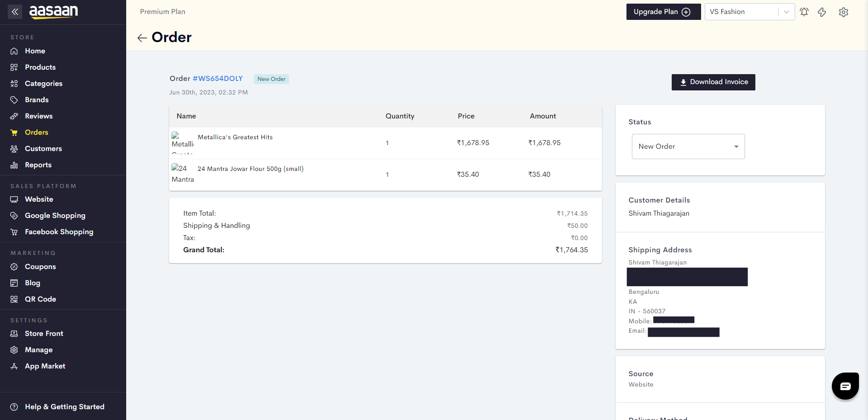Click the Premium Plan label
Screen dimensions: 868x420
tap(163, 12)
